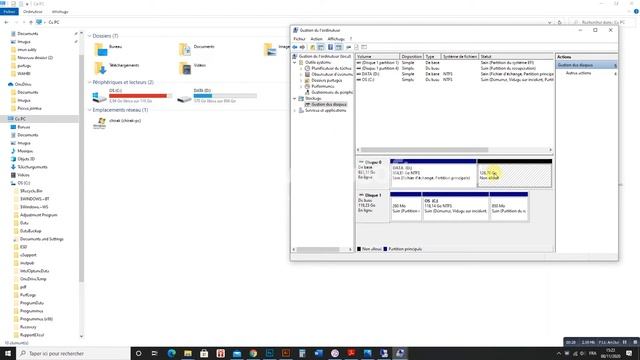
Task: Click the Statut column header
Action: coord(516,57)
